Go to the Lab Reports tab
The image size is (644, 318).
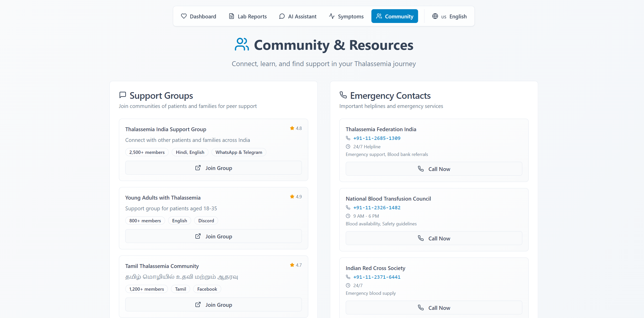click(252, 16)
